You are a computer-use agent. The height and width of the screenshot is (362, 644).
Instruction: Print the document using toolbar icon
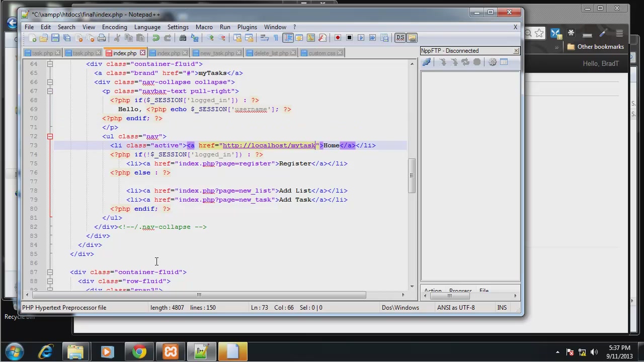(102, 38)
